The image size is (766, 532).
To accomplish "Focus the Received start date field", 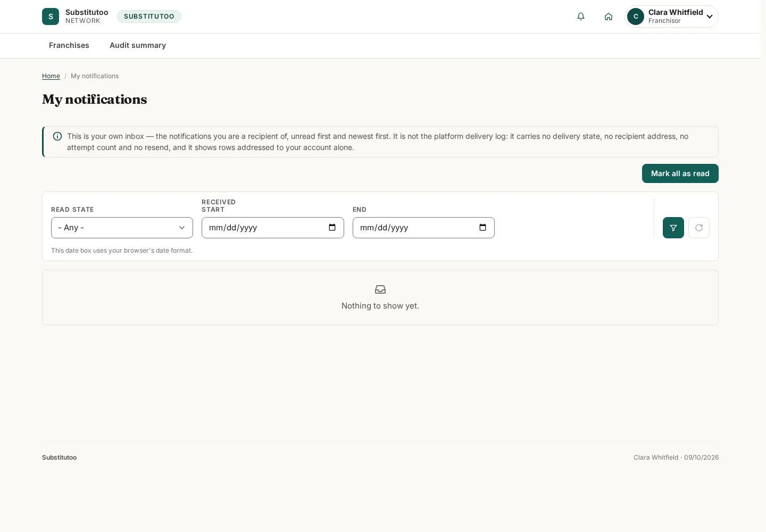I will tap(273, 228).
